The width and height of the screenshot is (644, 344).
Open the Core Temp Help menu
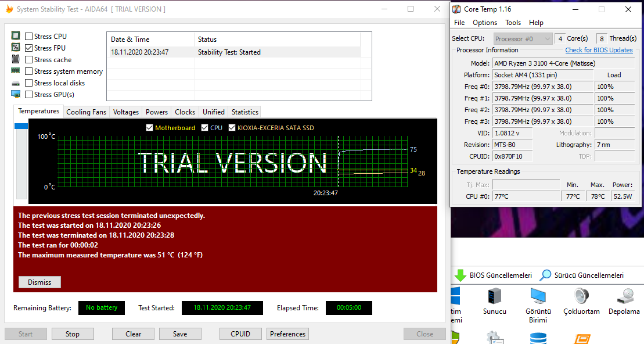(x=536, y=23)
